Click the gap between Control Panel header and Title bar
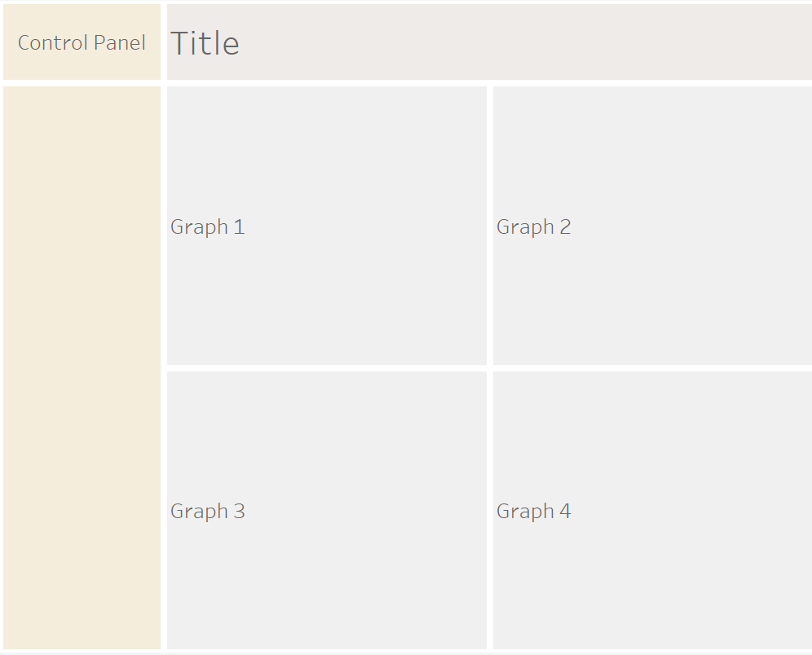Image resolution: width=812 pixels, height=655 pixels. click(x=164, y=42)
